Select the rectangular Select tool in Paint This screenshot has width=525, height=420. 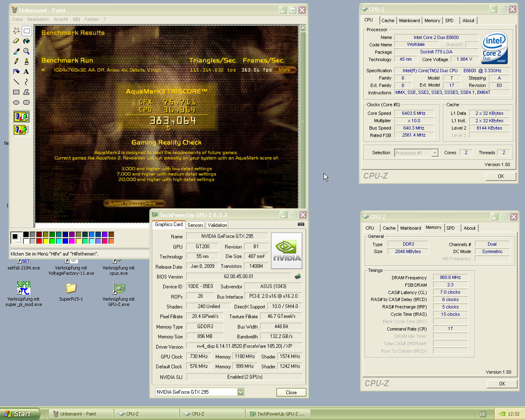[x=27, y=31]
